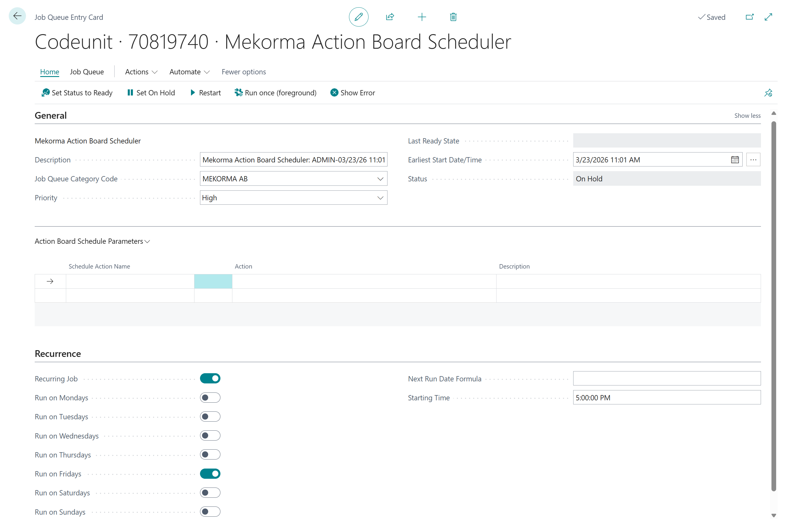Click first row Description grid cell
812x519 pixels.
click(628, 281)
